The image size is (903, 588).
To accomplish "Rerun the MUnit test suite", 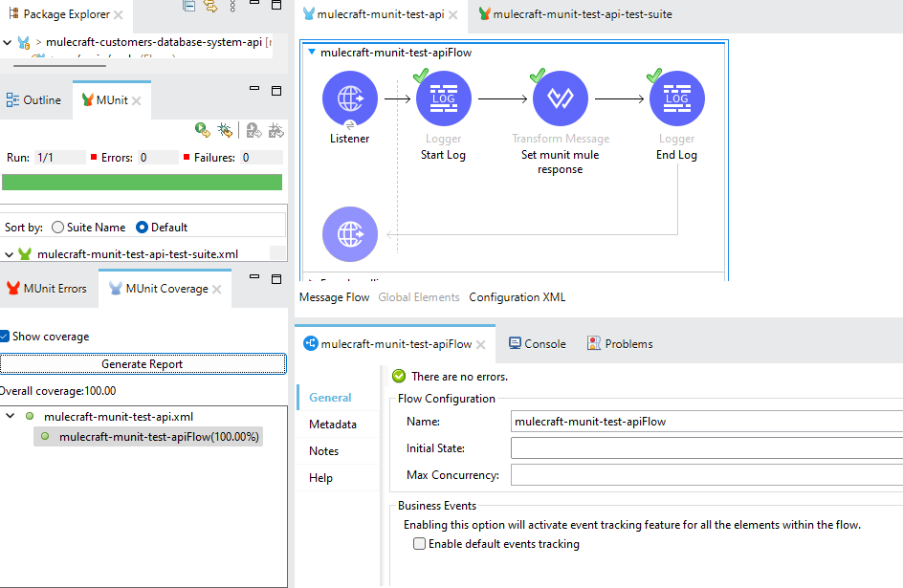I will pos(202,129).
